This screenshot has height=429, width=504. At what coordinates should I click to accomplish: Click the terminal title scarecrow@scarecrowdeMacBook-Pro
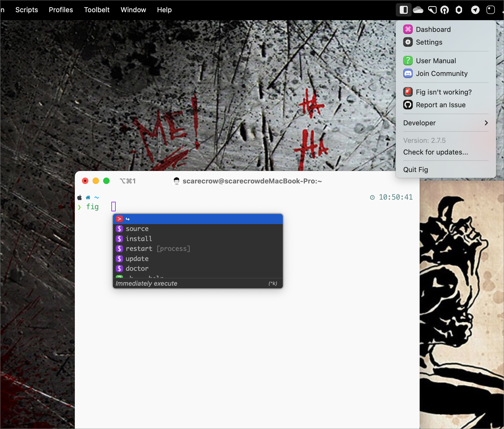click(252, 181)
